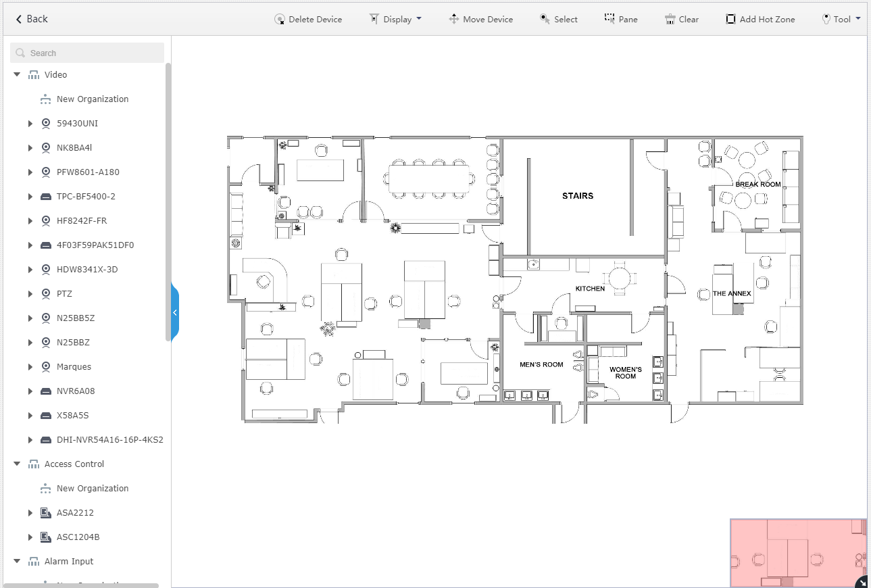The image size is (871, 588).
Task: Click the ASA2212 access controller icon
Action: tap(46, 513)
